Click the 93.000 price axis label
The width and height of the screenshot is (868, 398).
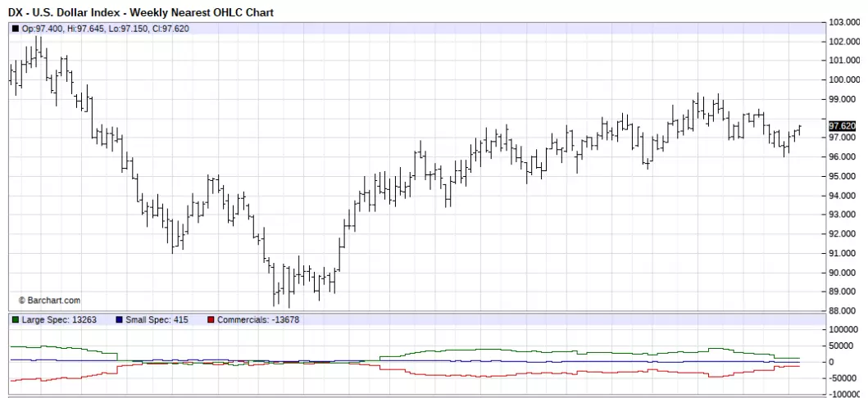click(x=844, y=215)
